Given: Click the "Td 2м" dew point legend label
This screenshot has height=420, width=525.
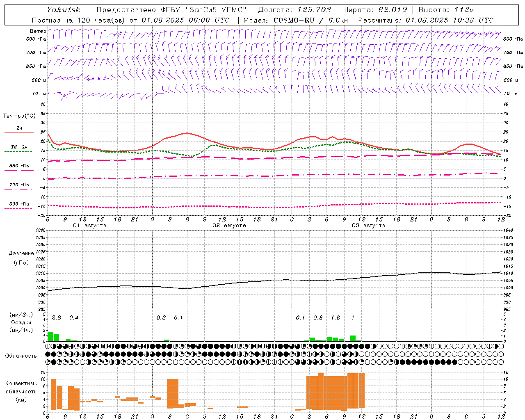Looking at the screenshot, I should pos(19,146).
